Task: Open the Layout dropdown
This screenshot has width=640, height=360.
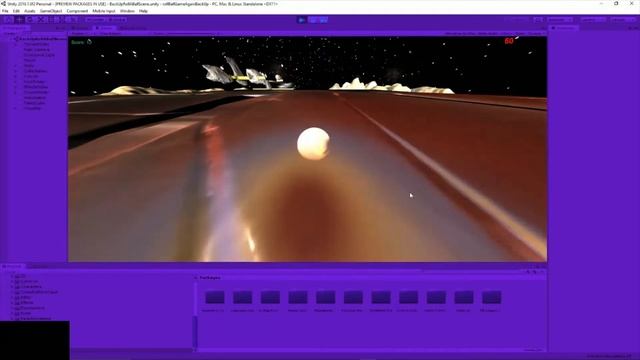Action: coord(622,20)
